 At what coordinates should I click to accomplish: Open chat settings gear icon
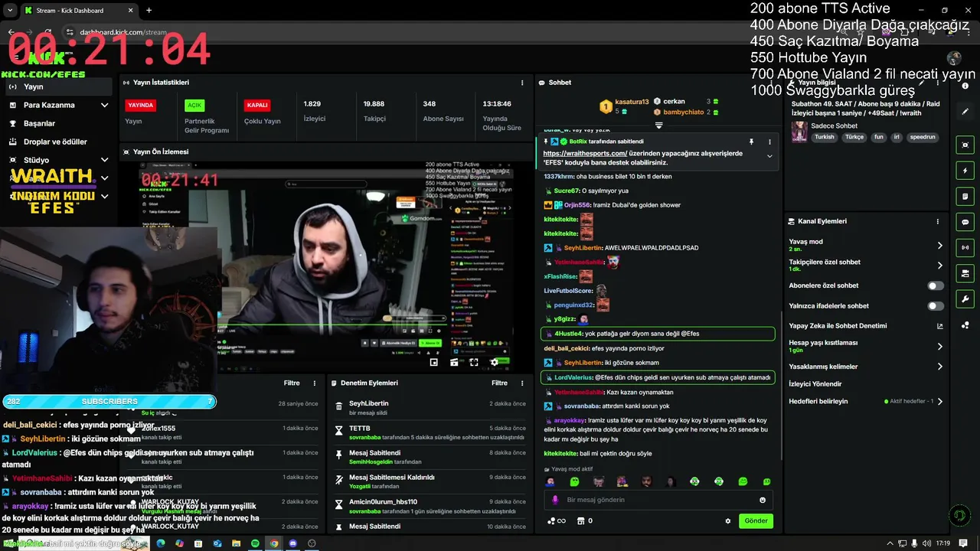tap(728, 521)
